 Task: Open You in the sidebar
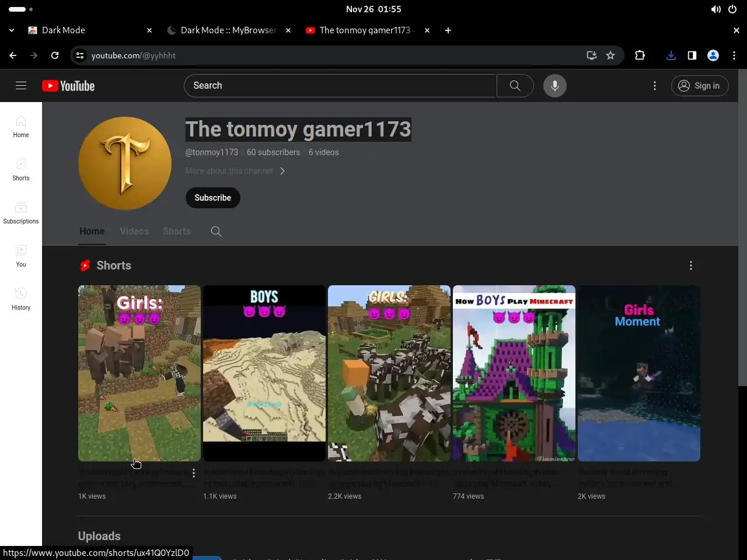21,256
